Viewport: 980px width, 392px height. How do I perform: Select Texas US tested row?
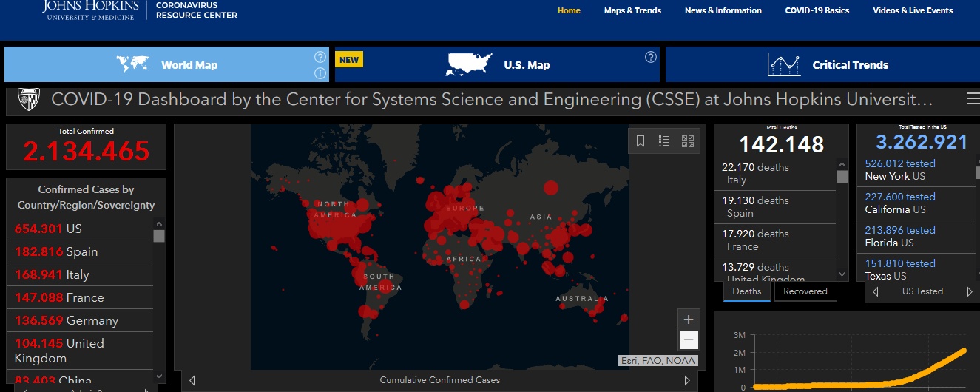917,269
